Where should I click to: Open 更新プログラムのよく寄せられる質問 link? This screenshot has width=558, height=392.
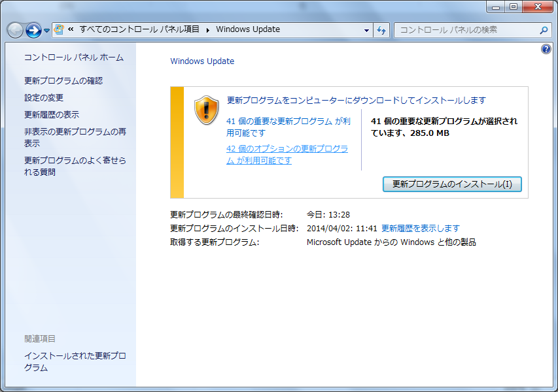pos(75,166)
